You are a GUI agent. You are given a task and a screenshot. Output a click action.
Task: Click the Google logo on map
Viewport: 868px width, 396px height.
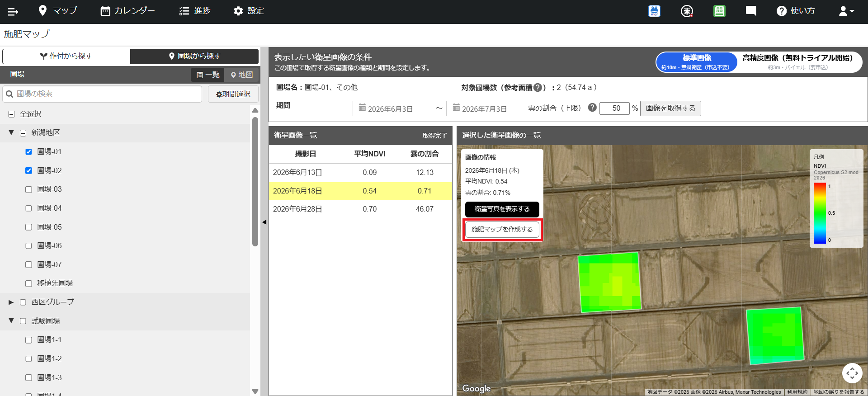[x=476, y=388]
